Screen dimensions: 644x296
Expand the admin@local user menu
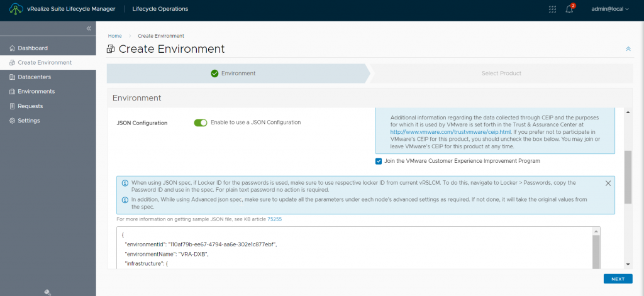tap(609, 9)
